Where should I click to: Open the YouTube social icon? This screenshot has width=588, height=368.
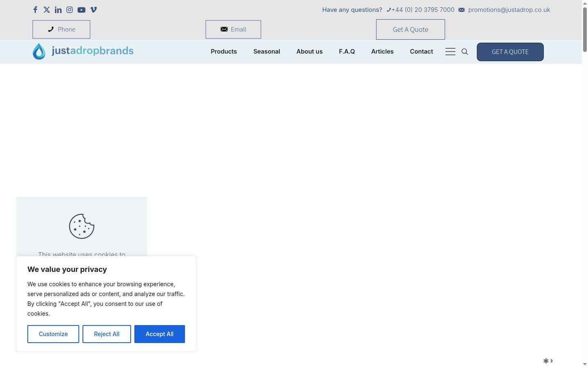pyautogui.click(x=81, y=10)
